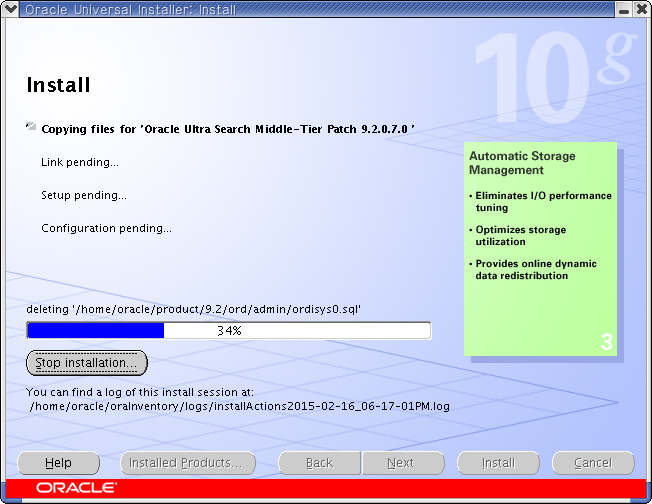This screenshot has width=652, height=504.
Task: Click the 'Configuration pending...' status text
Action: [106, 228]
